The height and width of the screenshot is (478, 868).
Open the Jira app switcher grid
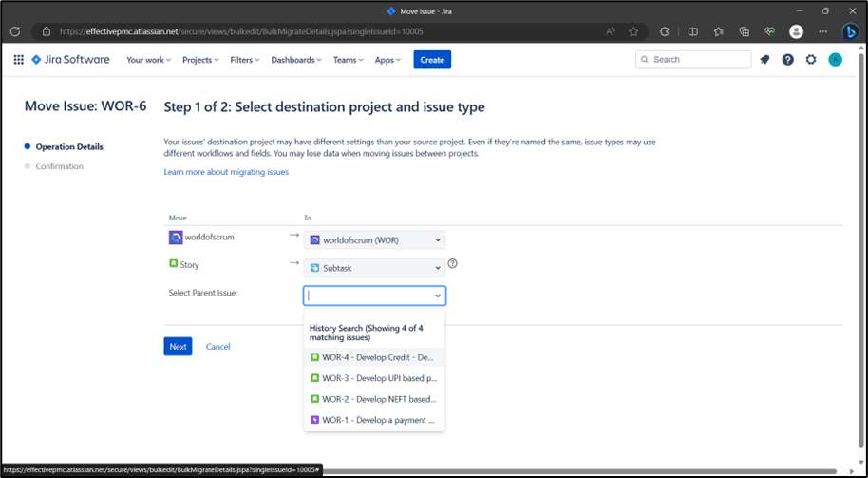(18, 60)
